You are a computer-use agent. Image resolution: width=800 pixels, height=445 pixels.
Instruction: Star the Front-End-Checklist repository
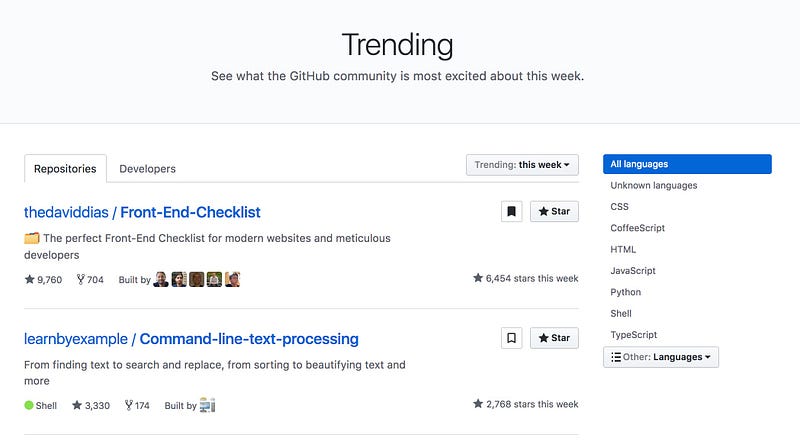click(x=554, y=211)
